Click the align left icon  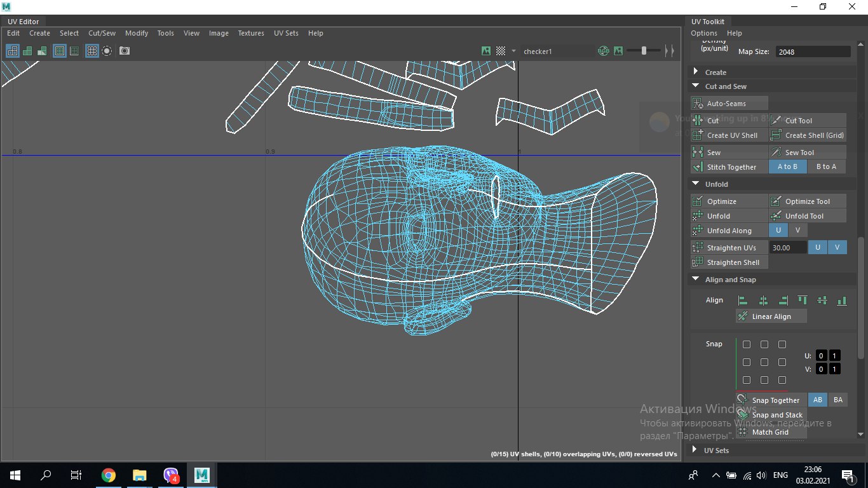click(743, 301)
